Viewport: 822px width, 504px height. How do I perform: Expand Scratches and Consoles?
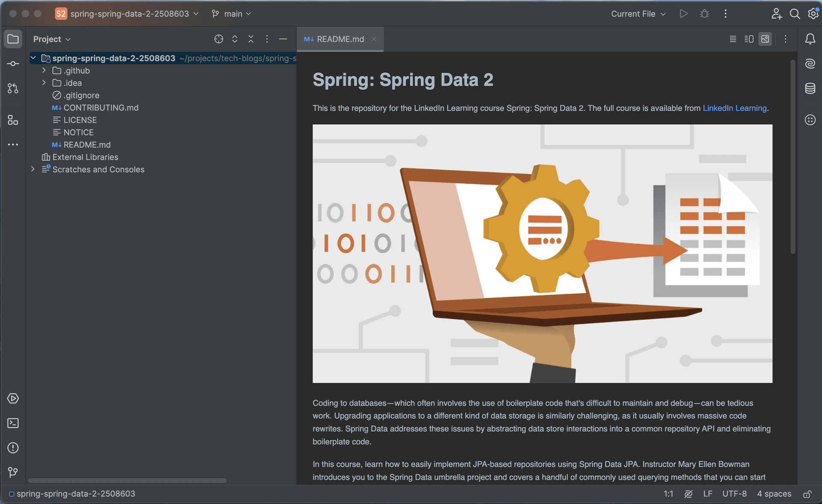tap(33, 169)
